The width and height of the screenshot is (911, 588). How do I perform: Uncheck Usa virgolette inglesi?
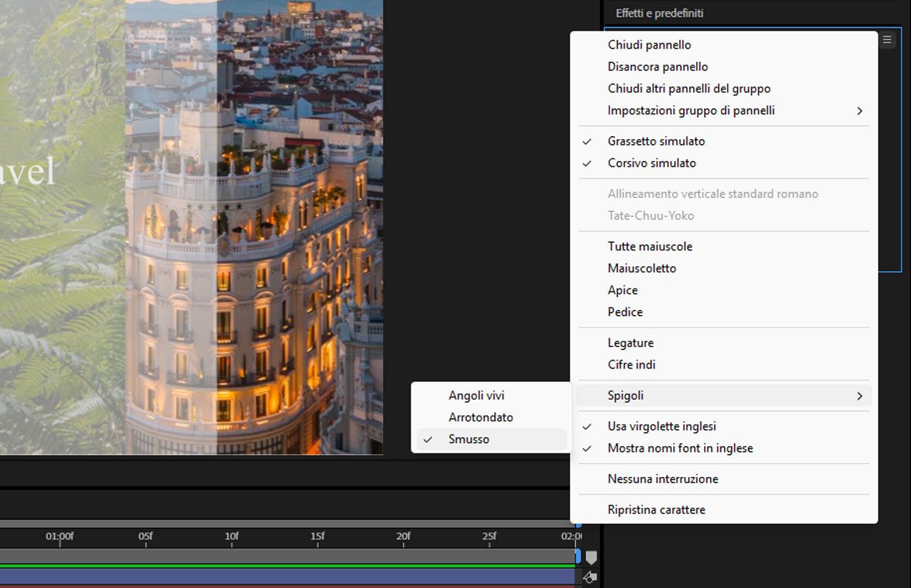coord(661,427)
